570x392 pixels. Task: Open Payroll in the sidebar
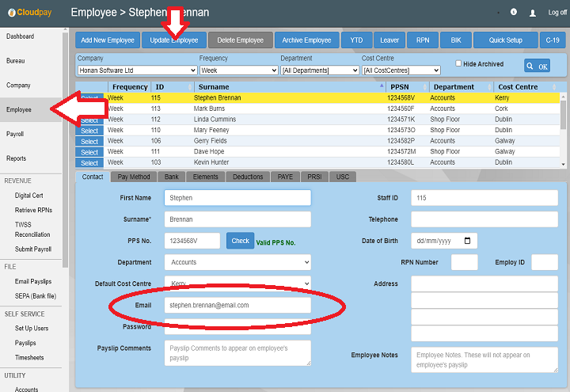(16, 134)
